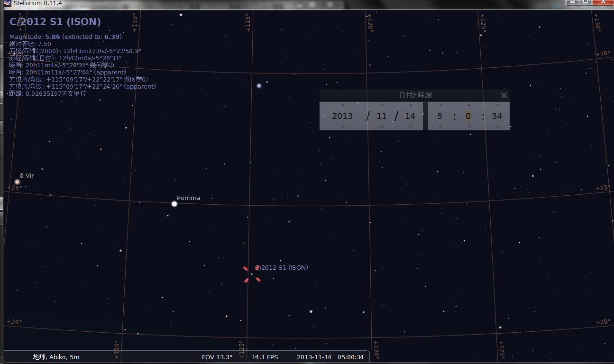This screenshot has width=614, height=364.
Task: Click the 絶対等級: 7.50 line
Action: (x=30, y=44)
